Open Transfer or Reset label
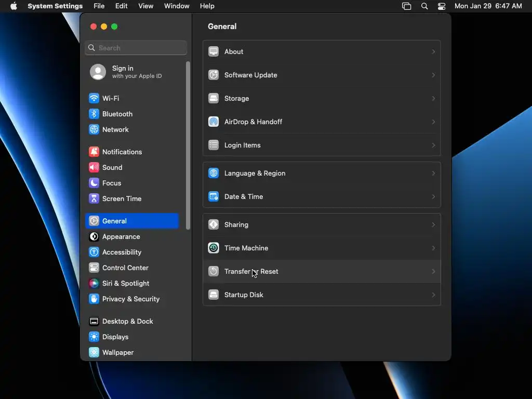This screenshot has height=399, width=532. 251,272
